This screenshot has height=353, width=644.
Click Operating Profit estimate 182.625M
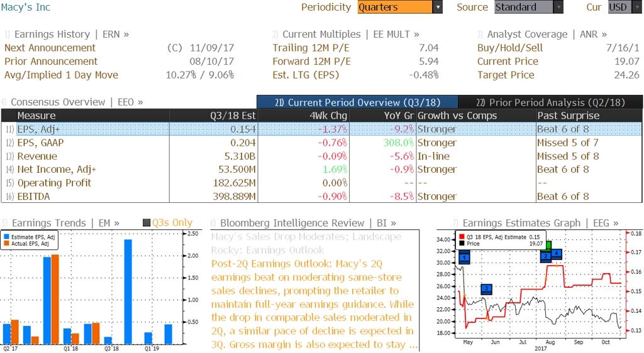click(234, 183)
